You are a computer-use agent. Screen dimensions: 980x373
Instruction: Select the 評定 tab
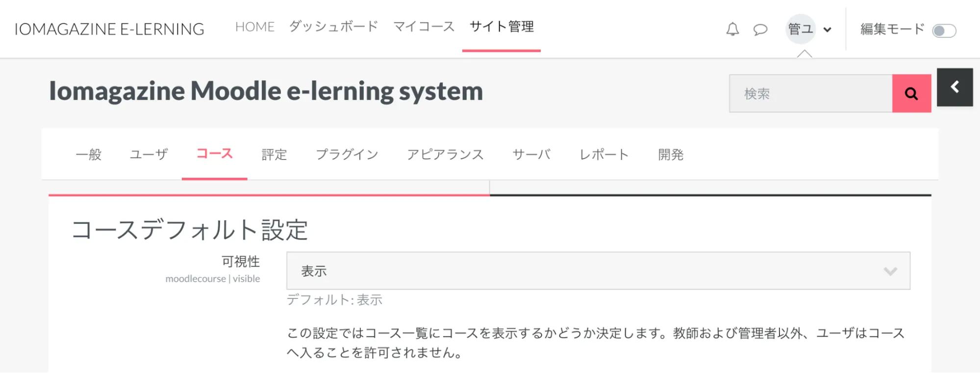point(274,155)
